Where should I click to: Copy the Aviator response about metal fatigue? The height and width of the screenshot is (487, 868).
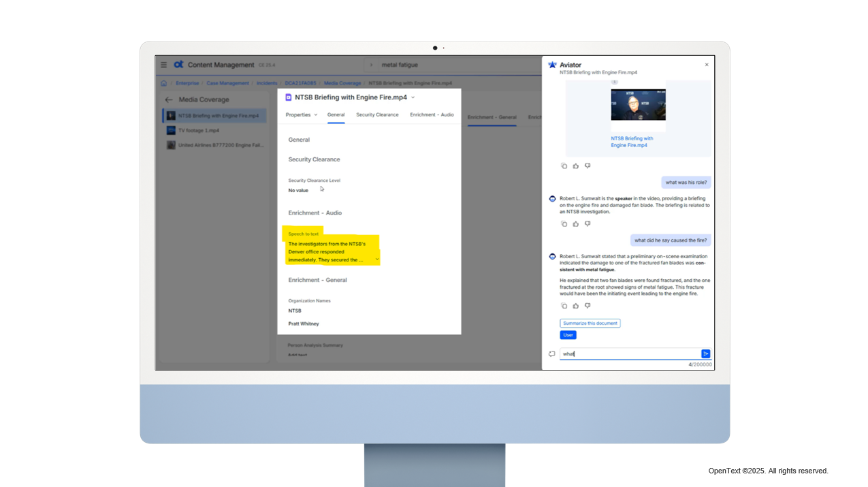point(564,306)
